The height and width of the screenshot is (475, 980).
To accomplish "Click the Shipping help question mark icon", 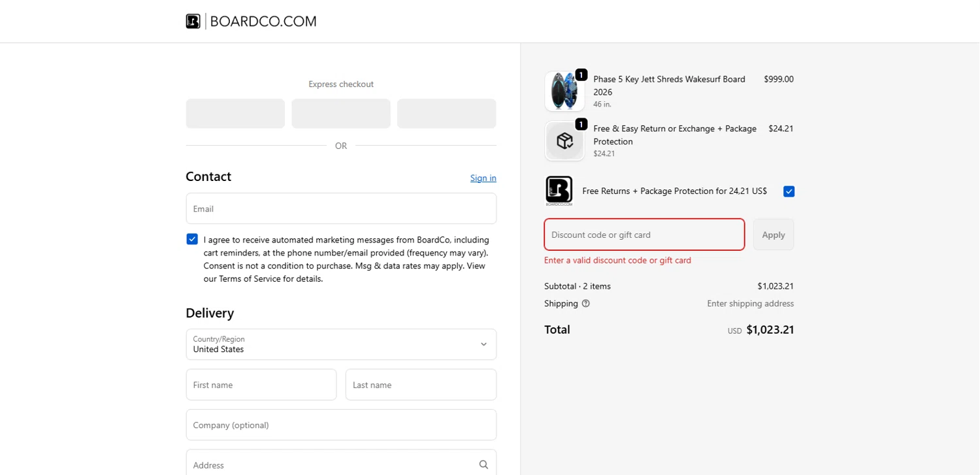I will tap(585, 304).
